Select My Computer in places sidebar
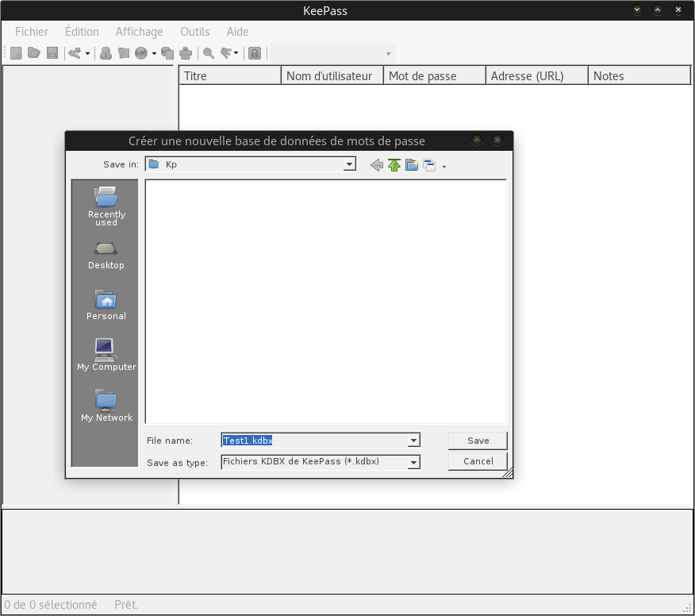The height and width of the screenshot is (616, 695). pyautogui.click(x=106, y=355)
